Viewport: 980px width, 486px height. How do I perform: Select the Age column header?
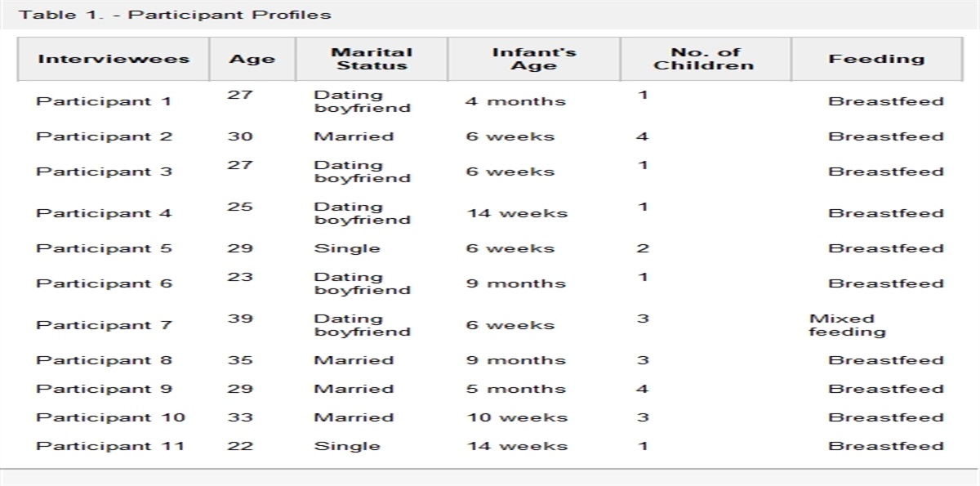tap(252, 59)
